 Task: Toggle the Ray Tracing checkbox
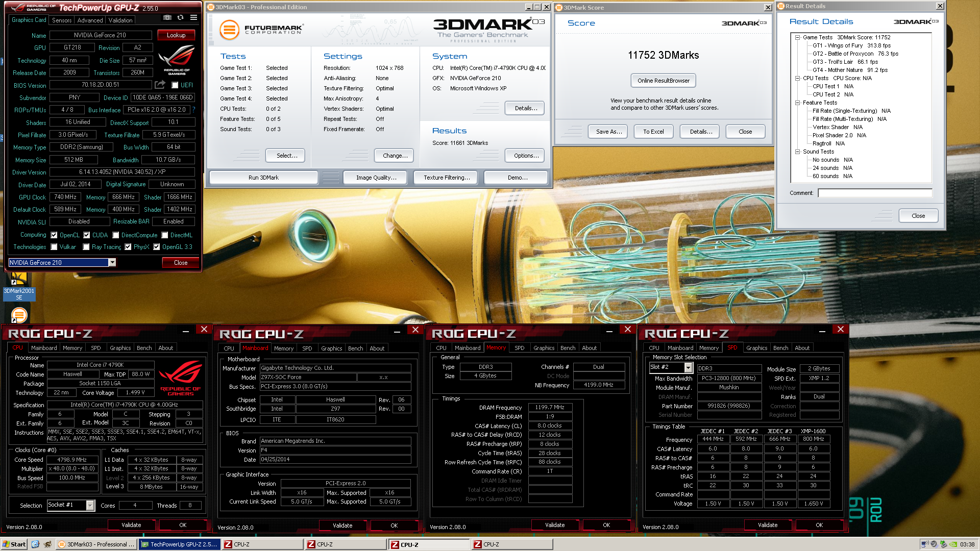point(86,247)
